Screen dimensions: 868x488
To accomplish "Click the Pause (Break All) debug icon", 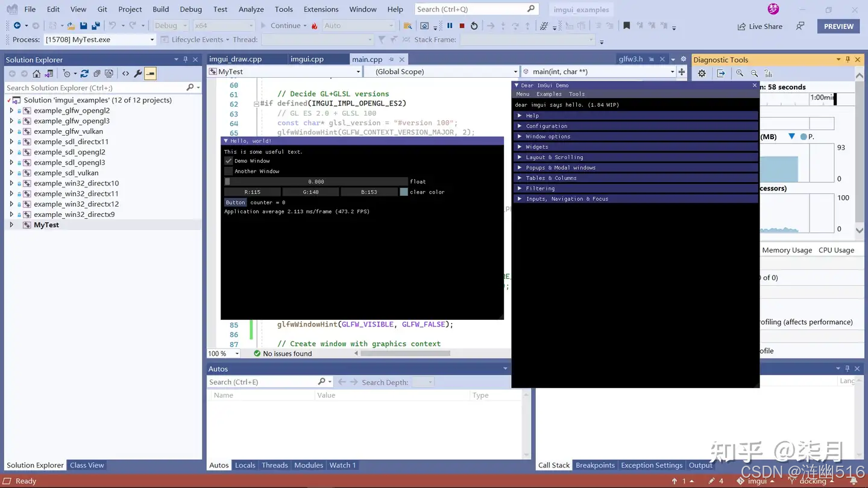I will click(450, 26).
